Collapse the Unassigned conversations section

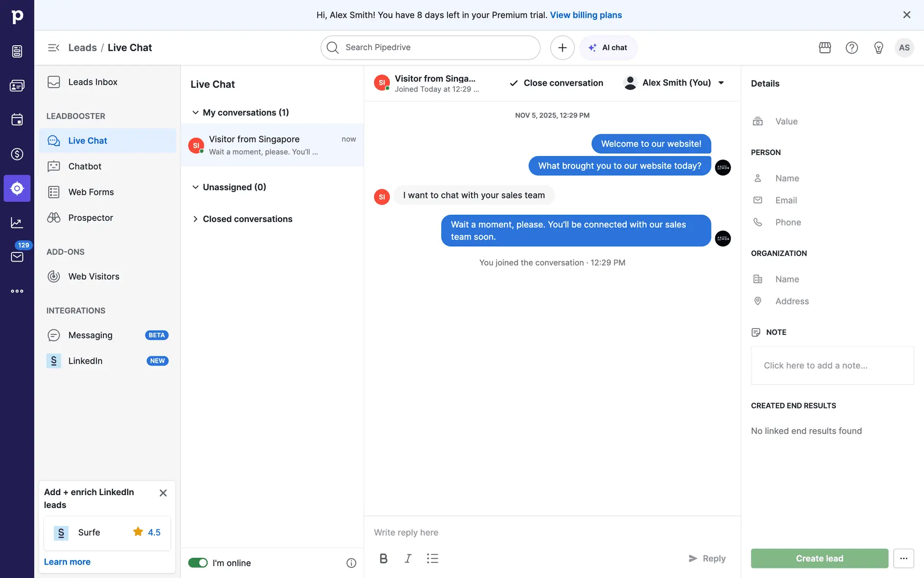[195, 187]
